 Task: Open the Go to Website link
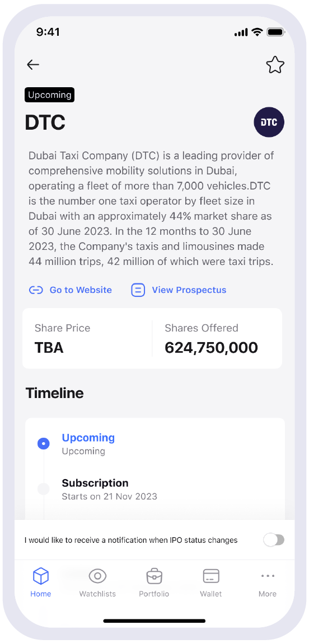coord(81,290)
